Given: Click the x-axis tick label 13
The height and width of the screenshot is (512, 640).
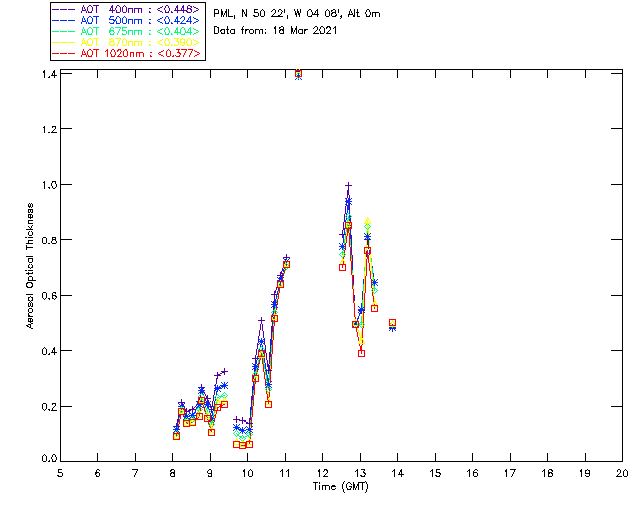Looking at the screenshot, I should point(360,473).
